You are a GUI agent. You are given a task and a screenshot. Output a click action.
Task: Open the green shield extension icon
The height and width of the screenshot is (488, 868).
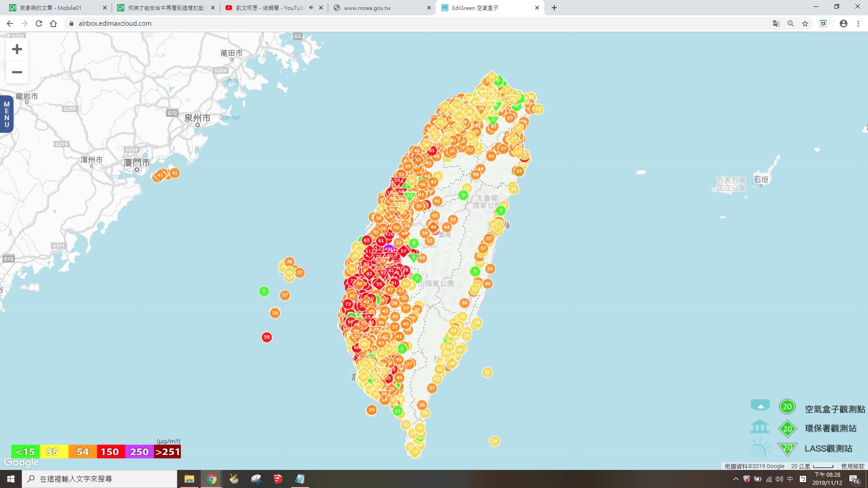(823, 23)
